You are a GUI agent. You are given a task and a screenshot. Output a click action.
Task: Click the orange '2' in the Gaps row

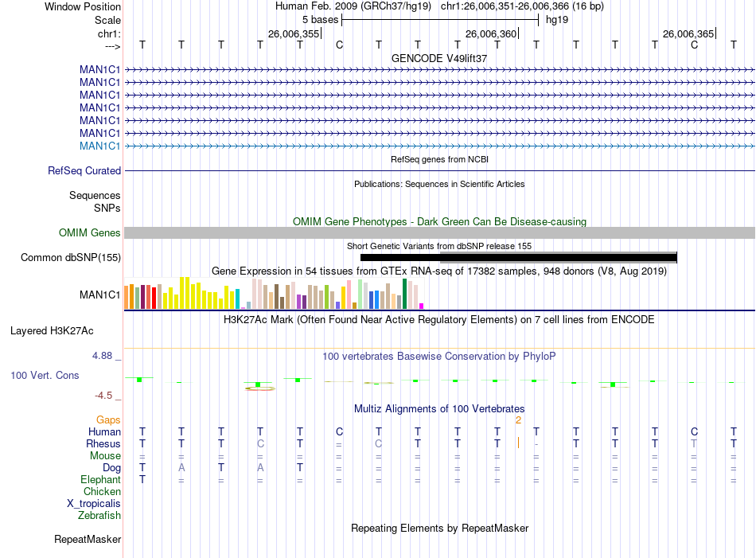click(x=518, y=420)
